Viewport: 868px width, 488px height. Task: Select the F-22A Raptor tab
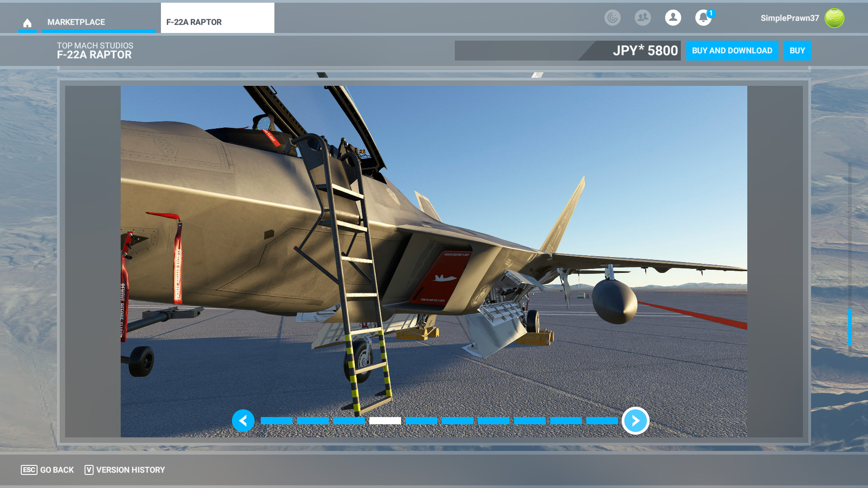click(217, 22)
